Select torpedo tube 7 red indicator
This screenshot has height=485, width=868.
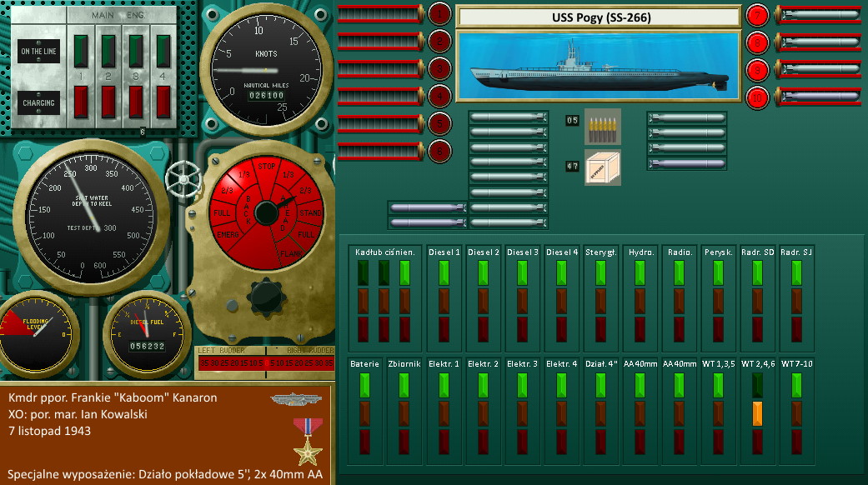tap(757, 14)
